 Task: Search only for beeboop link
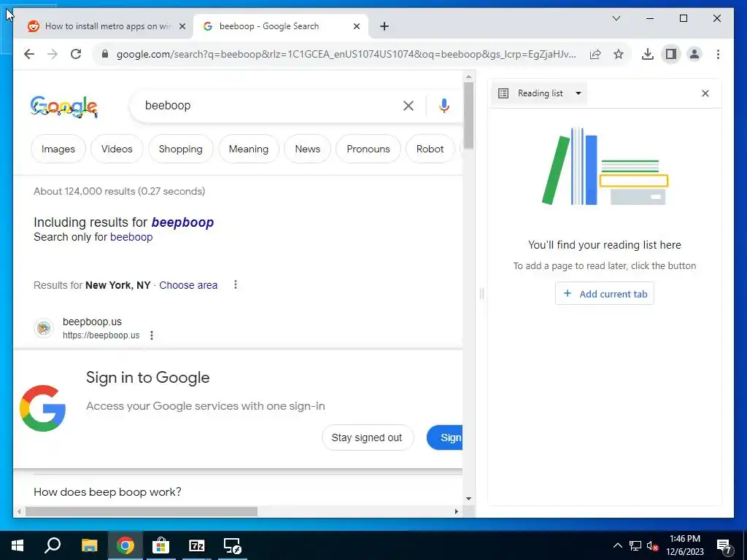[x=131, y=237]
